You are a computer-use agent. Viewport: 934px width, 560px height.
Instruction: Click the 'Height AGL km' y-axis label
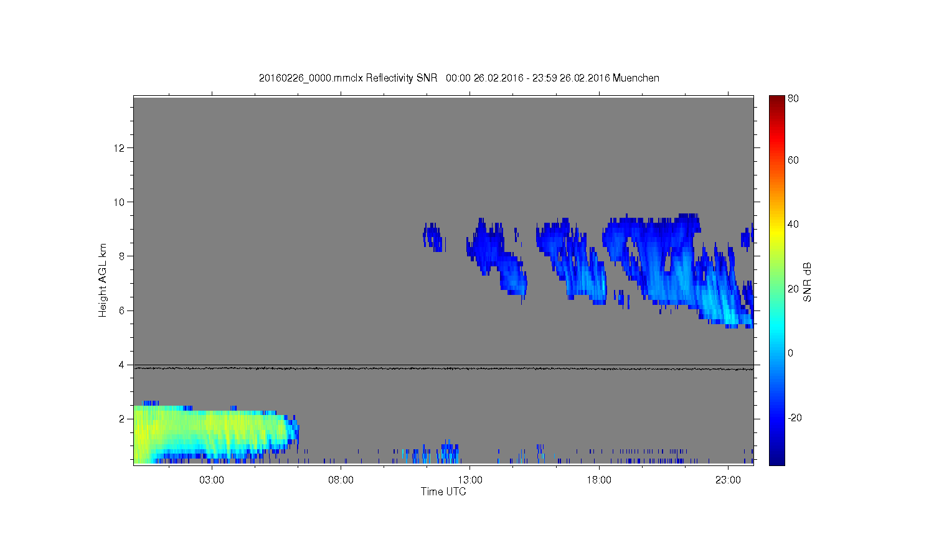(103, 280)
